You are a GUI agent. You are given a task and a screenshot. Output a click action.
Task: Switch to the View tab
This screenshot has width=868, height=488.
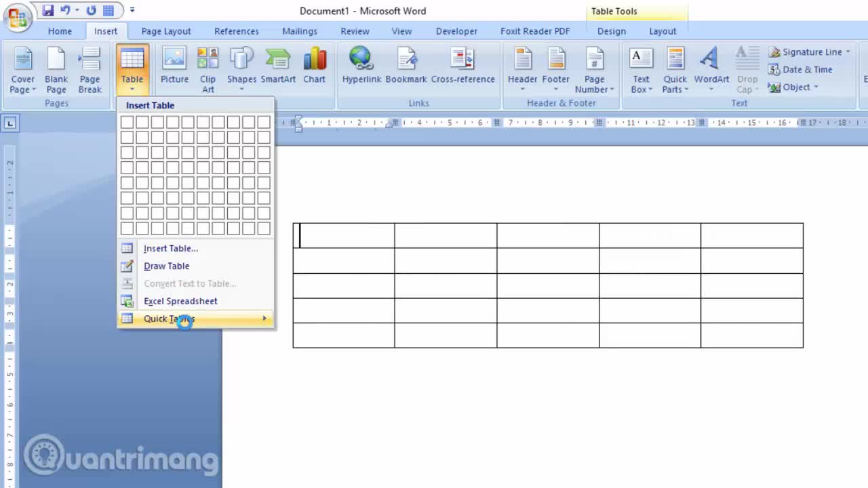click(x=401, y=31)
